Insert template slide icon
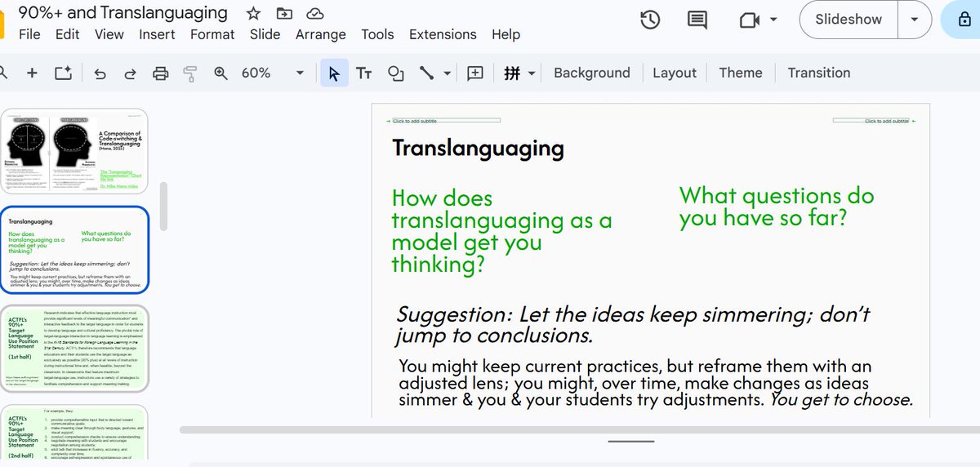The width and height of the screenshot is (980, 467). [64, 73]
